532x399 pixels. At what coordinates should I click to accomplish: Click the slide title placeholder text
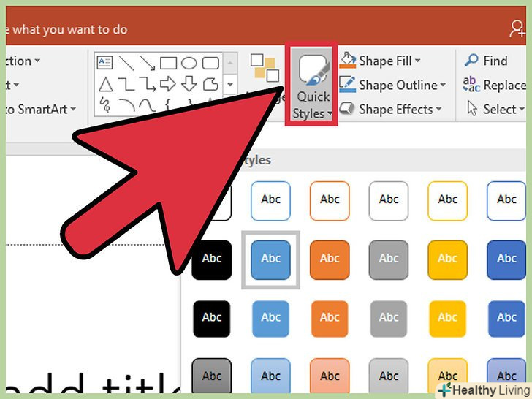click(94, 383)
